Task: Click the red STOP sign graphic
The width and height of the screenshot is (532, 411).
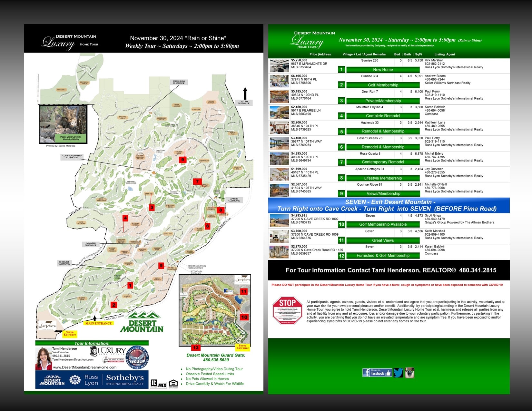Action: [287, 310]
